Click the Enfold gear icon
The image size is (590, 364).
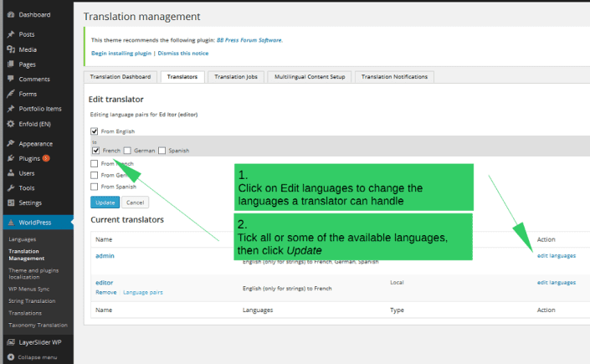[x=11, y=124]
